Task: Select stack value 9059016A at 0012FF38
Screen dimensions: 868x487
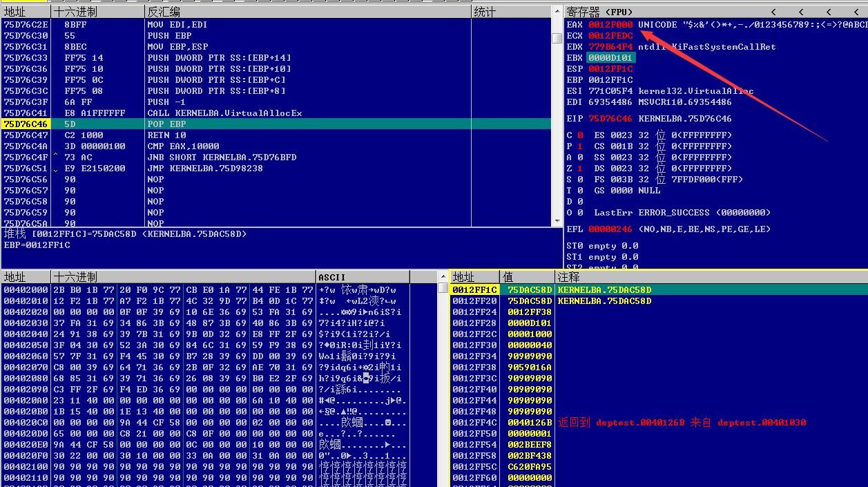Action: point(530,367)
